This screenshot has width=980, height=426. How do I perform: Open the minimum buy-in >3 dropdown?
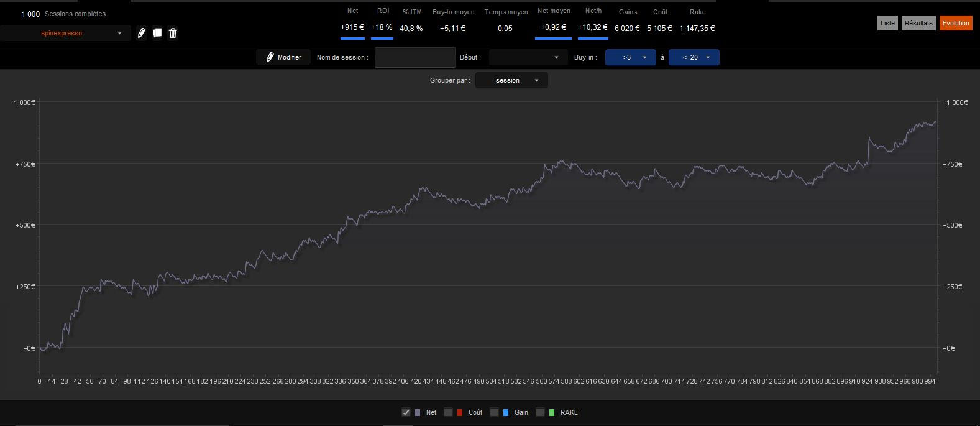pyautogui.click(x=630, y=57)
